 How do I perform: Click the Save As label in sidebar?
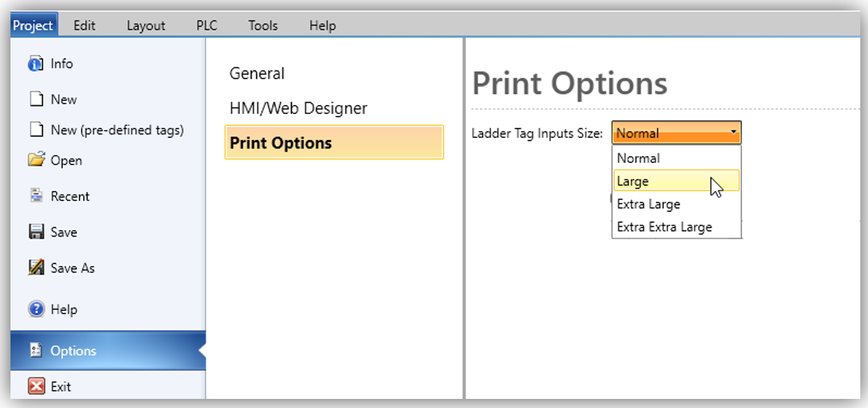click(73, 267)
